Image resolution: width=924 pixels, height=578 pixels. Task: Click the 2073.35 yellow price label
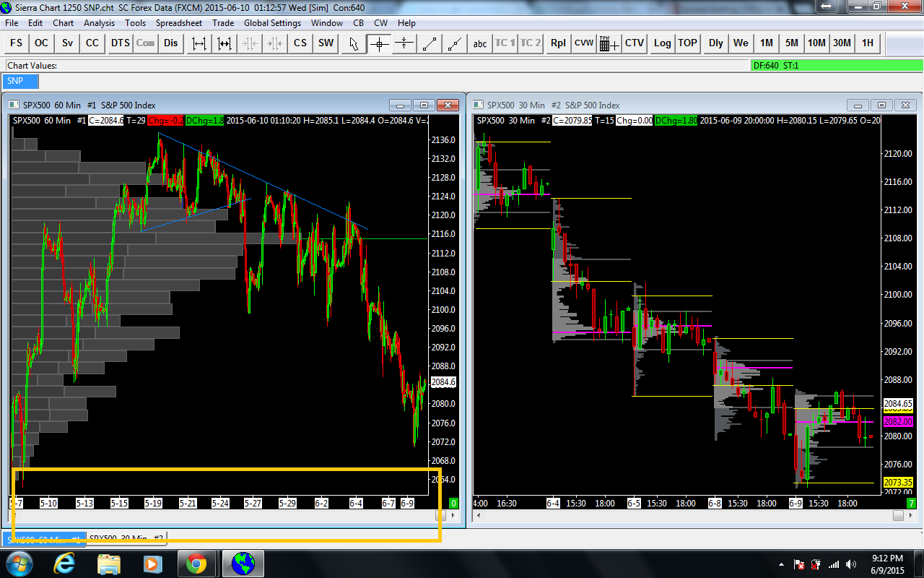pos(898,482)
